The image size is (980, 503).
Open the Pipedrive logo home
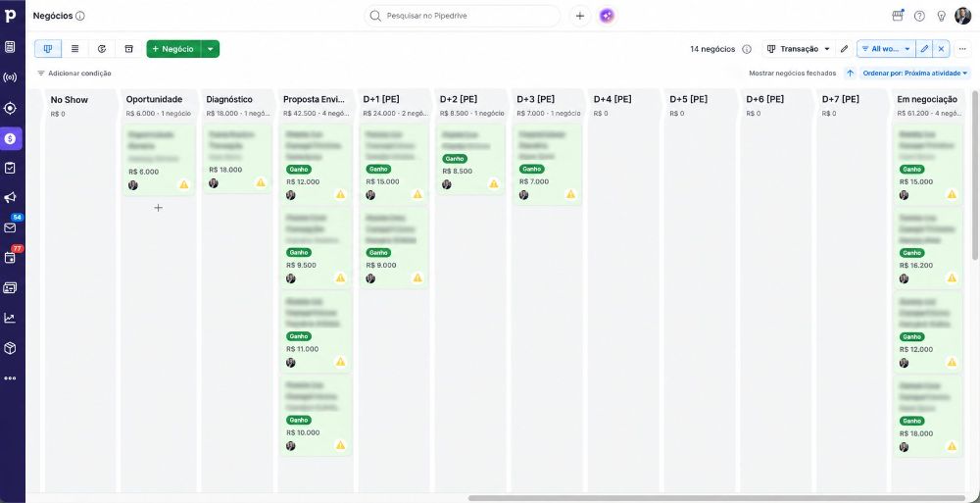coord(10,16)
